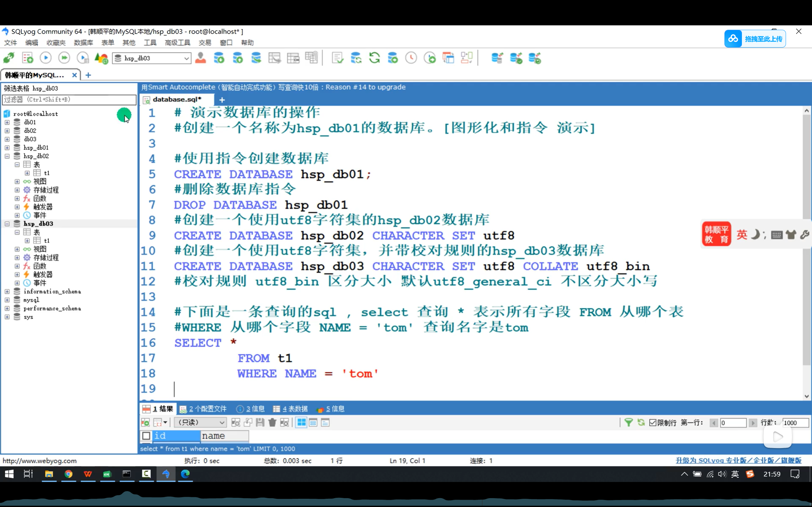
Task: Open the hsp_db03 database dropdown
Action: [186, 58]
